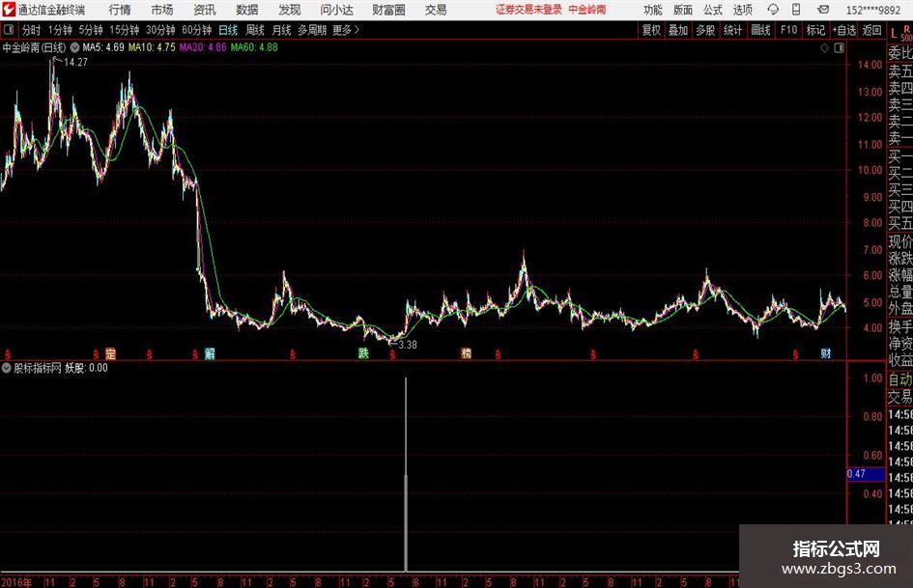Click the 统计 statistics button
913x588 pixels.
tap(732, 30)
